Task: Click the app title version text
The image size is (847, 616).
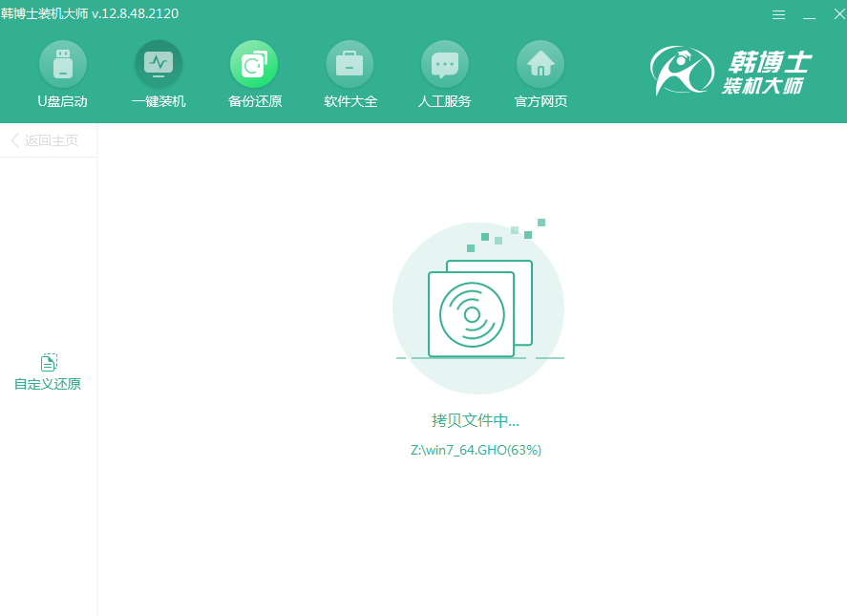Action: 91,13
